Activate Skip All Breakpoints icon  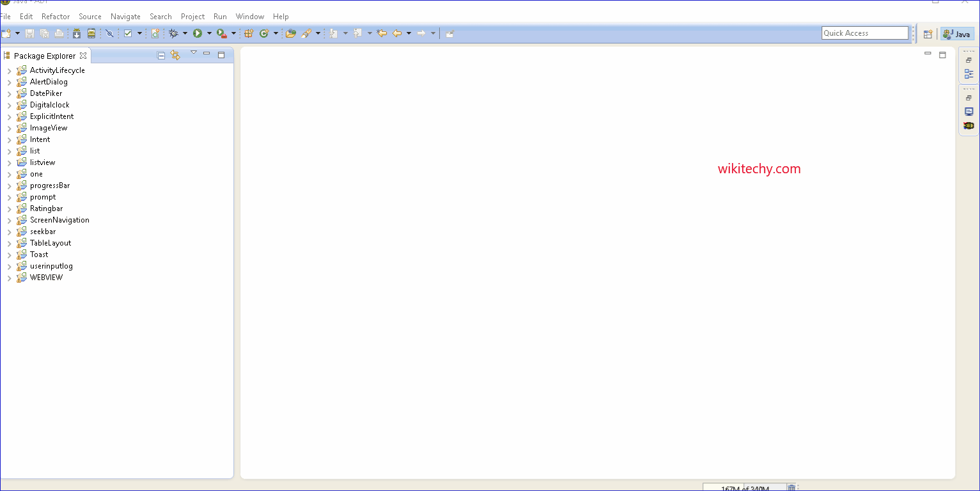click(x=109, y=33)
